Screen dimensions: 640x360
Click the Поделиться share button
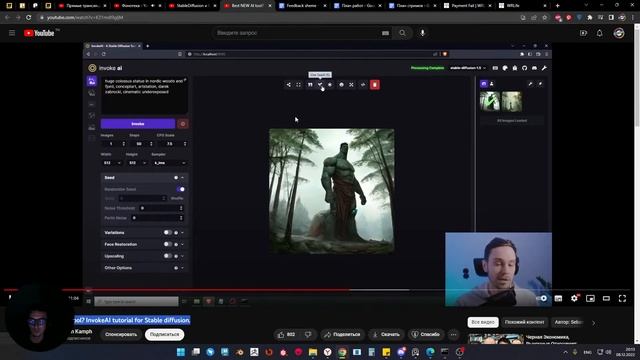coord(342,334)
